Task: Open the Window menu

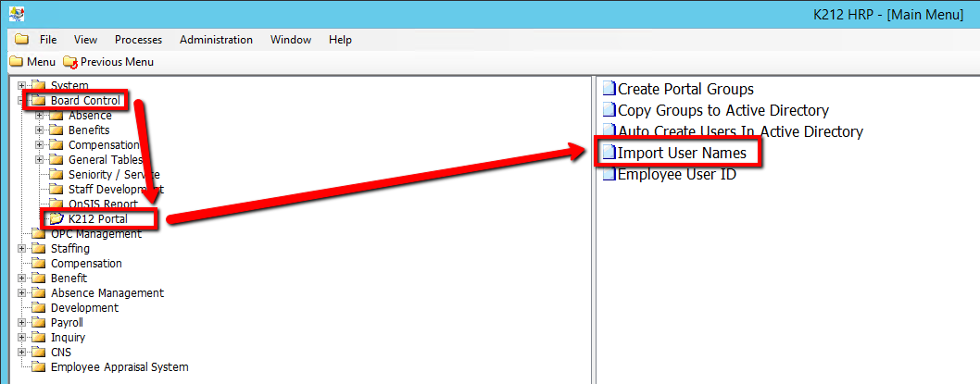Action: [290, 40]
